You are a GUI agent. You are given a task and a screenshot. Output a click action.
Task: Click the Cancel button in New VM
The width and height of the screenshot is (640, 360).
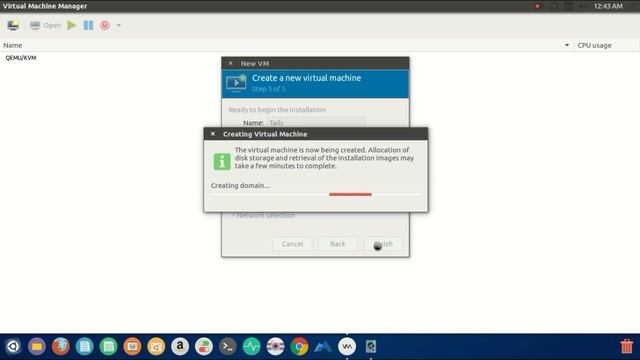pyautogui.click(x=293, y=244)
